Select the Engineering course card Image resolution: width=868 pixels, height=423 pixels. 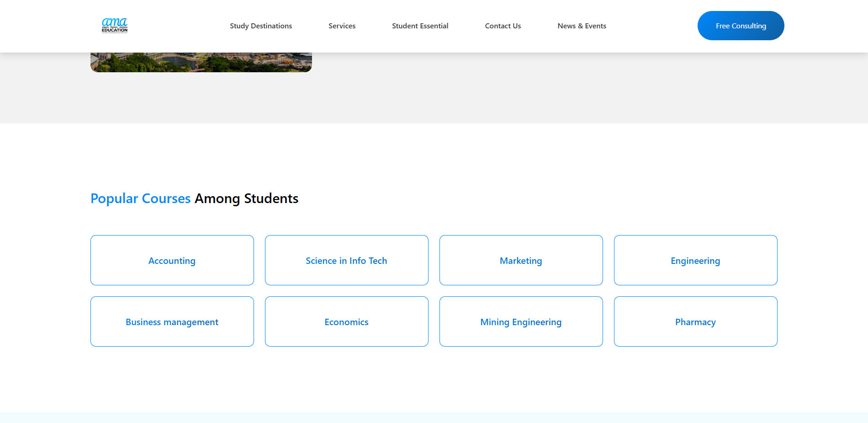pos(695,260)
